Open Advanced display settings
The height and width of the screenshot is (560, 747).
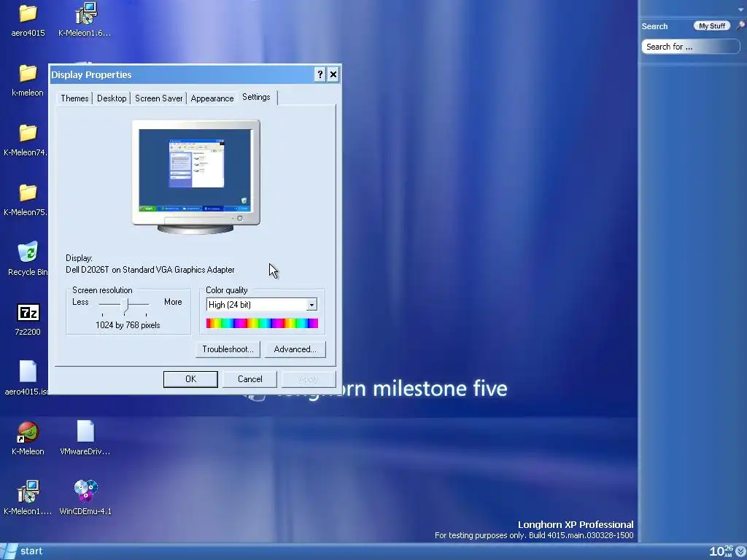295,349
